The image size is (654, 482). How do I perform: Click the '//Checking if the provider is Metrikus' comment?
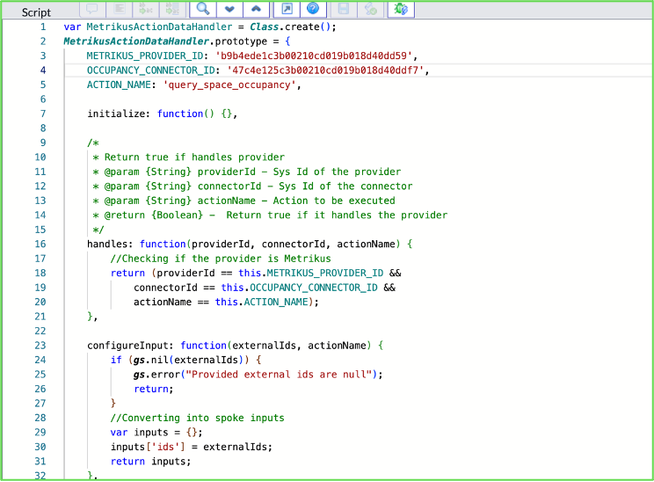point(221,258)
